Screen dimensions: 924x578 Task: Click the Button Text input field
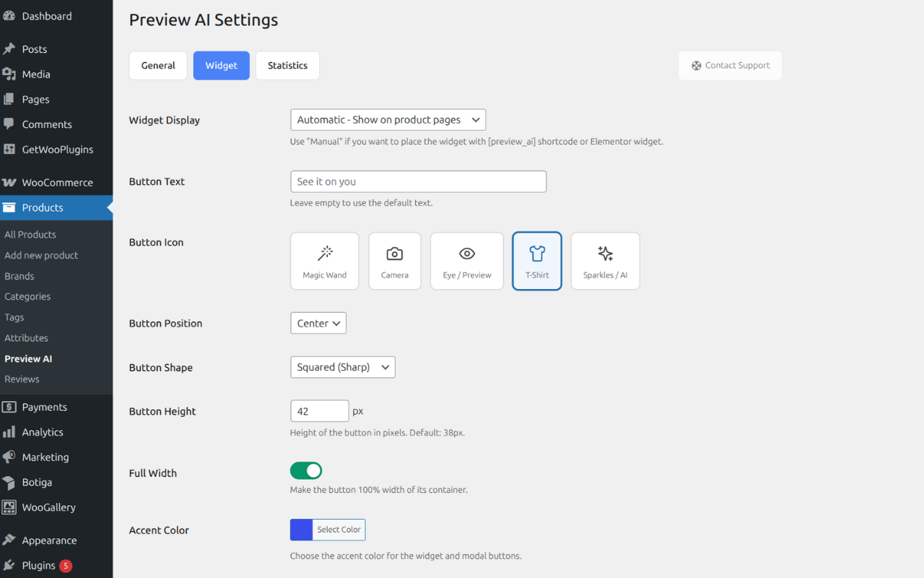point(418,182)
